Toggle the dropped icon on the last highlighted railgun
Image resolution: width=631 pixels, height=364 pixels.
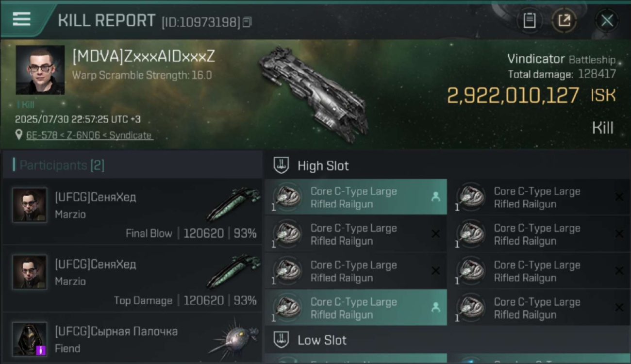(x=435, y=307)
